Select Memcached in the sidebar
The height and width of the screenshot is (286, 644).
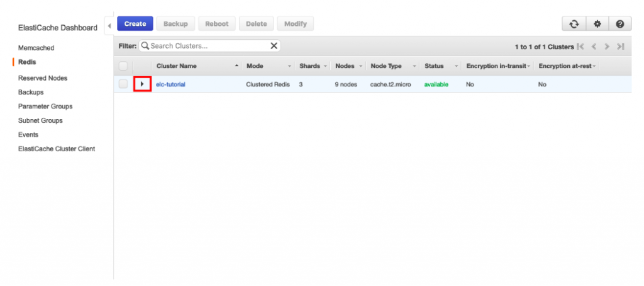(x=36, y=48)
